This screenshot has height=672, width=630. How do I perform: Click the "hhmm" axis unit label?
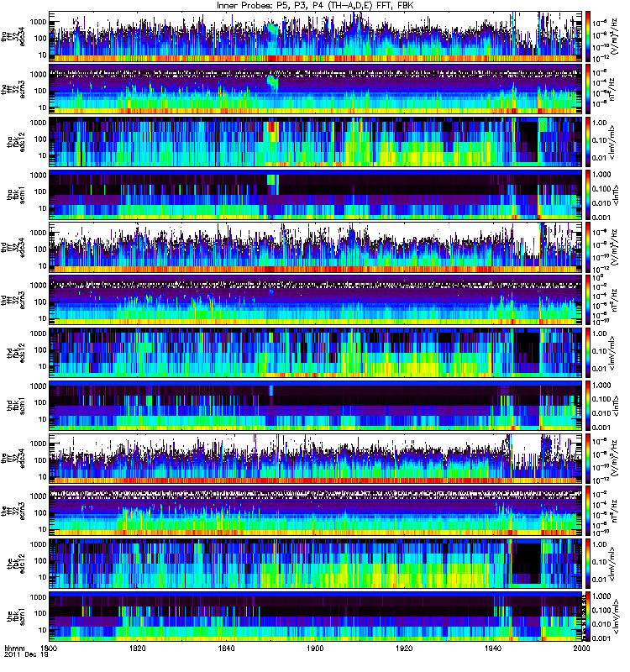(14, 648)
